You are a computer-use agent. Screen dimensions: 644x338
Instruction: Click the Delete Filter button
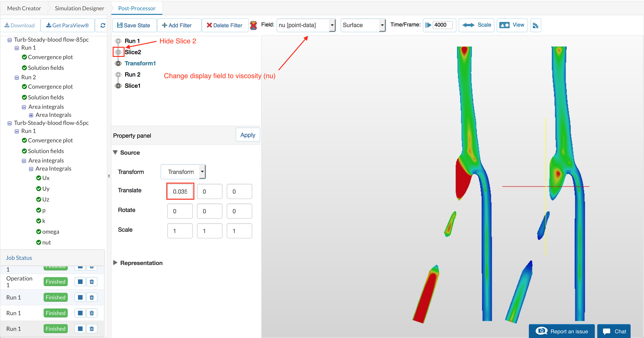click(x=225, y=25)
